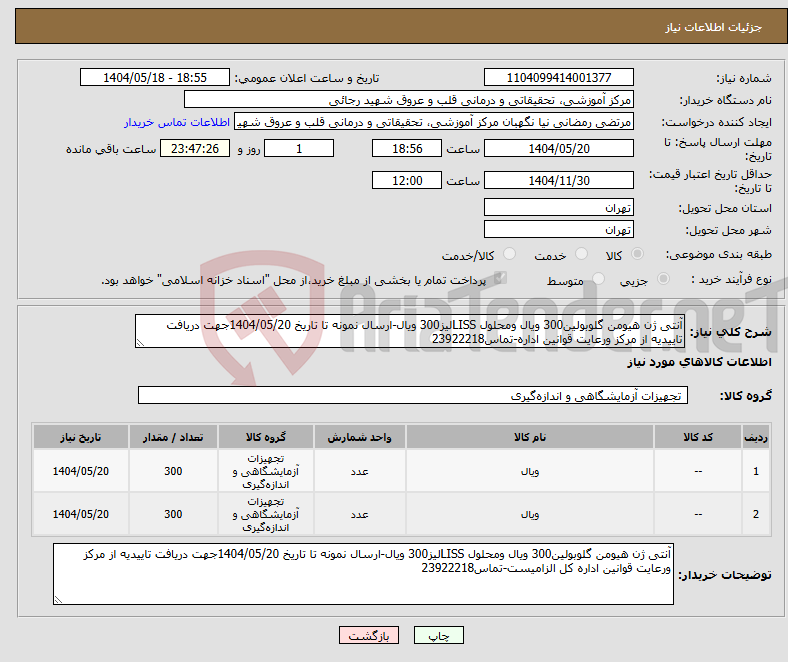Click unit عدد in row 2

359,514
